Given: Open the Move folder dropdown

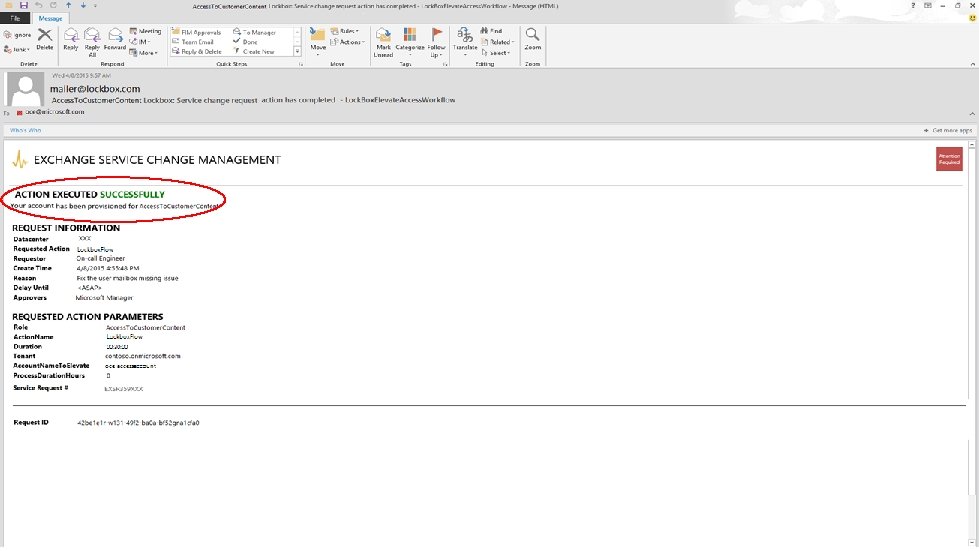Looking at the screenshot, I should click(318, 42).
